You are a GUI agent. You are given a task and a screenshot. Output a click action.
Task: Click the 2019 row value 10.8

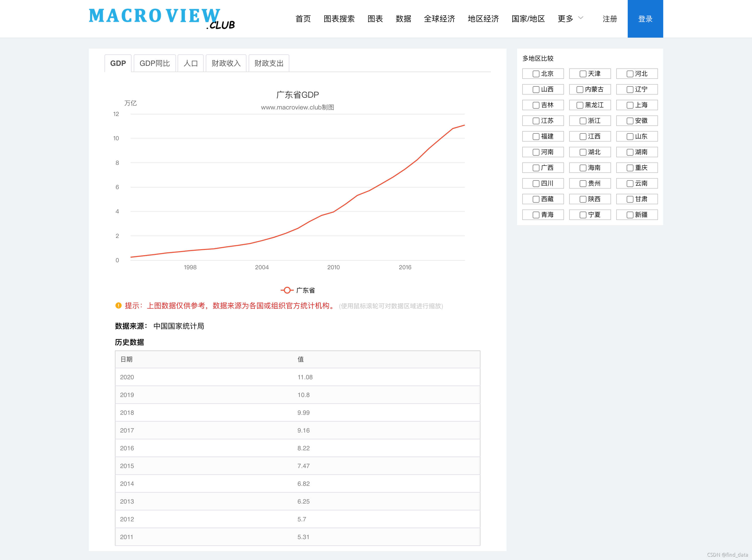pyautogui.click(x=304, y=395)
